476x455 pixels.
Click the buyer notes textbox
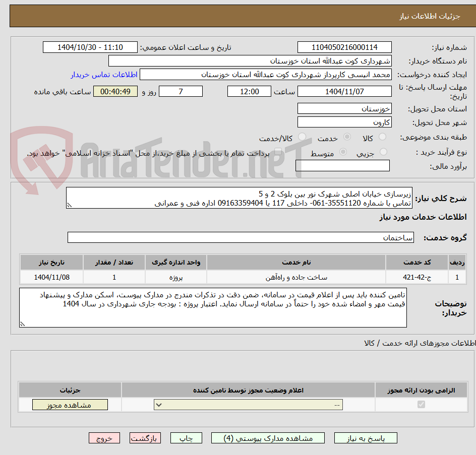coord(213,307)
